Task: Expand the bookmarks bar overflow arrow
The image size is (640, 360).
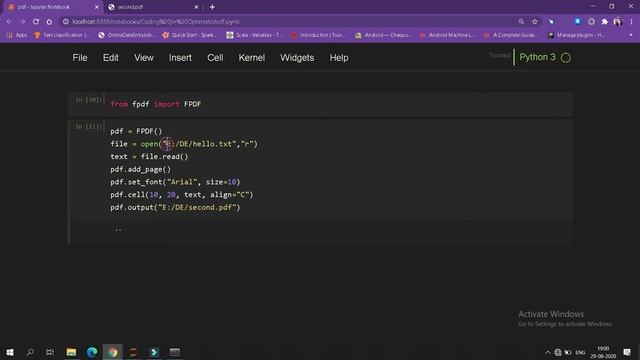Action: point(631,35)
